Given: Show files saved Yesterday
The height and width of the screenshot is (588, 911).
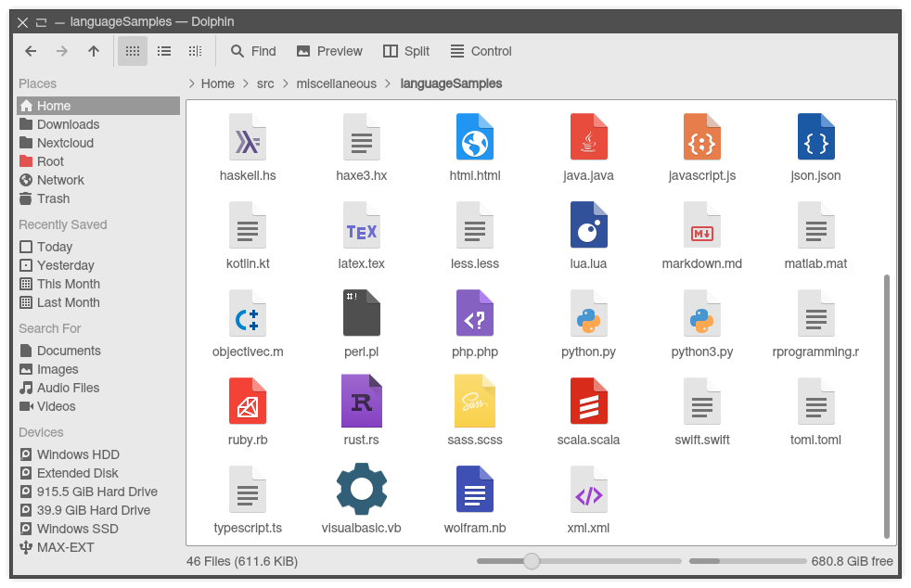Looking at the screenshot, I should 98,265.
